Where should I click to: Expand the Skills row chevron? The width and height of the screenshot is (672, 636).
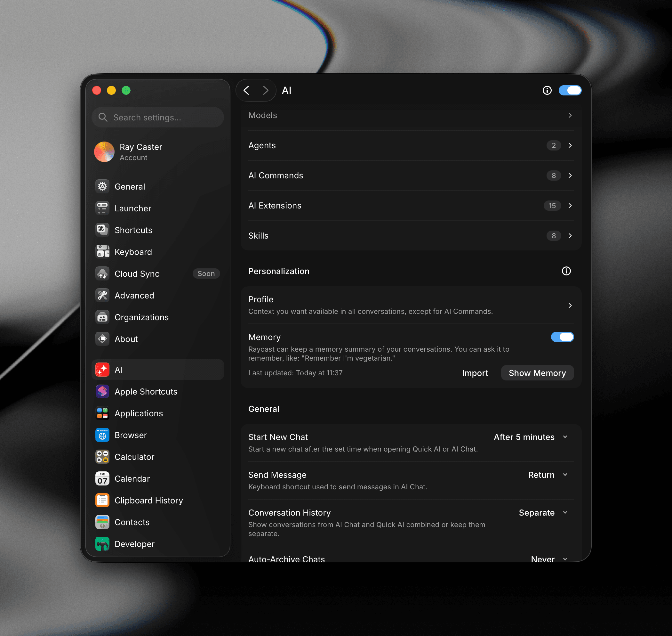(x=570, y=236)
